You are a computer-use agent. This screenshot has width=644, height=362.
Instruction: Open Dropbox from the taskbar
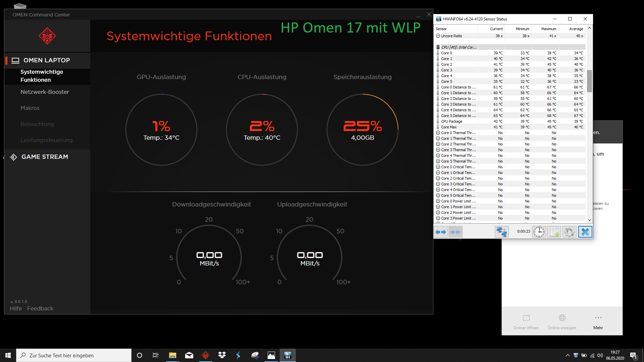click(222, 355)
